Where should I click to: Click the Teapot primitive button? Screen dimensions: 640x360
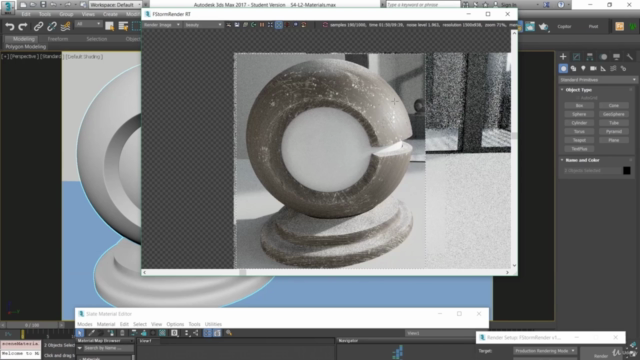[x=579, y=140]
